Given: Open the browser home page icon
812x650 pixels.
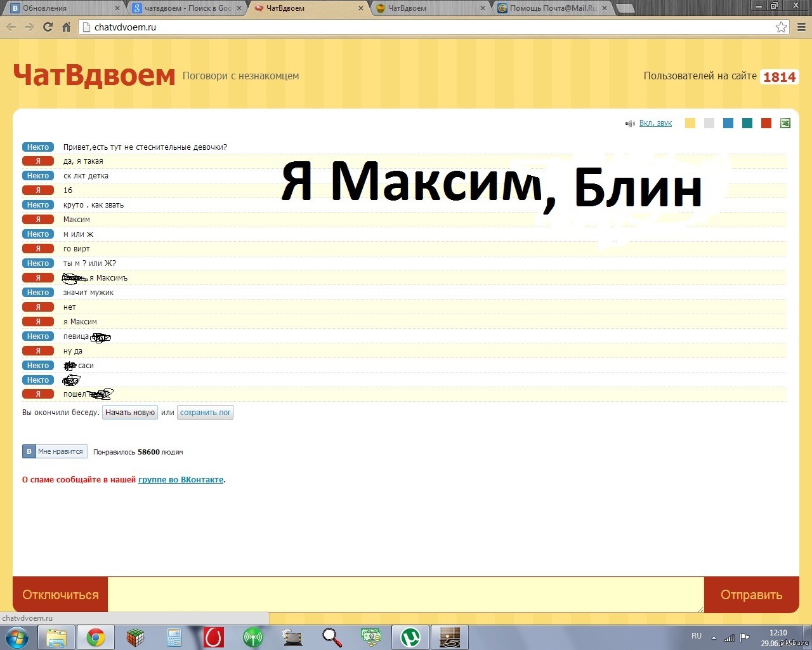Looking at the screenshot, I should point(66,27).
